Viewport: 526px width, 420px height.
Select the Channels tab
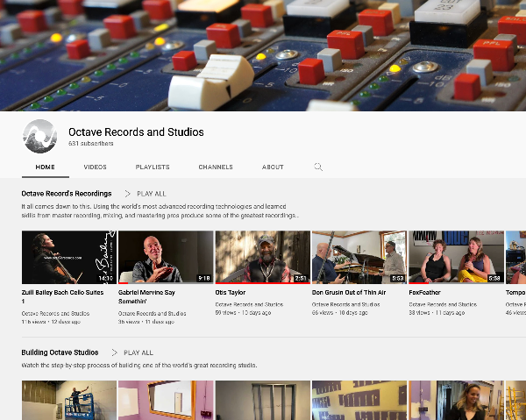click(x=216, y=167)
